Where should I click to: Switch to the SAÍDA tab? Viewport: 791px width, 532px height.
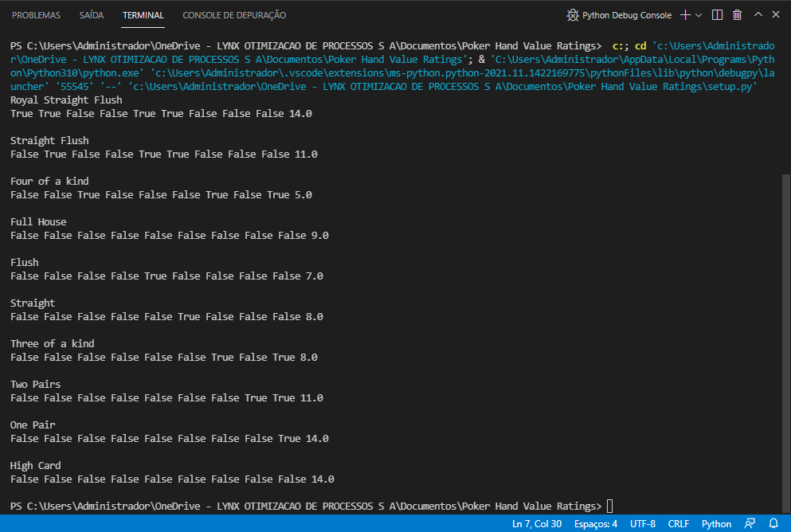tap(92, 15)
